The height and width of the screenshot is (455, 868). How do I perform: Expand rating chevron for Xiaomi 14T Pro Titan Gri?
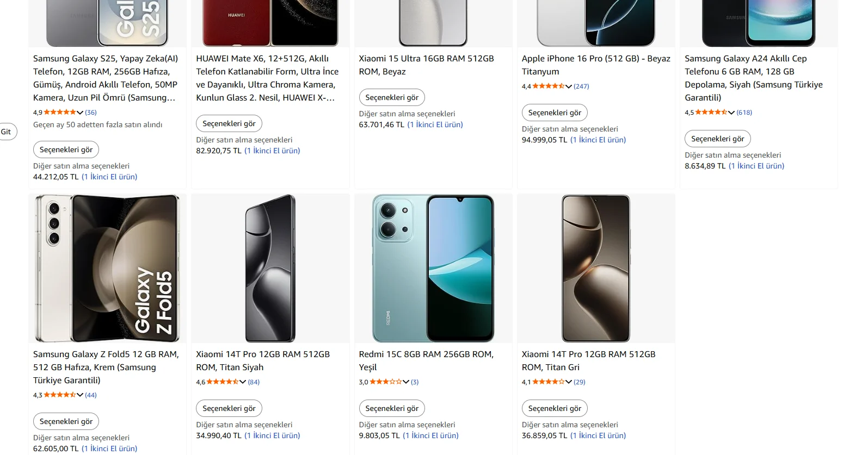[x=569, y=382]
